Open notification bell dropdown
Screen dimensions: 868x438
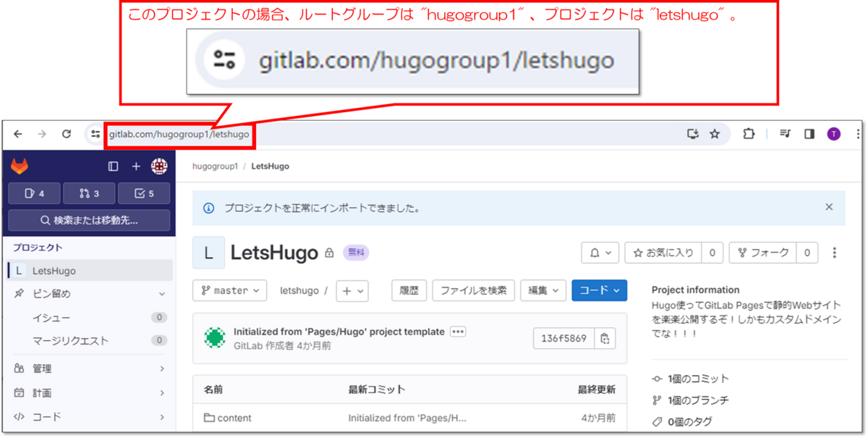tap(600, 253)
